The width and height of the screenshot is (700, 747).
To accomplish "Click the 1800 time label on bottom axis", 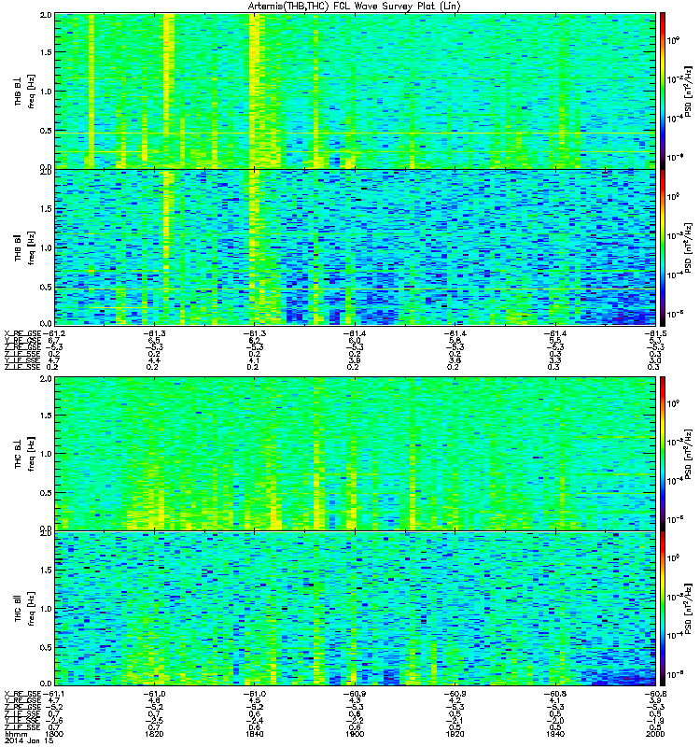I will point(53,734).
